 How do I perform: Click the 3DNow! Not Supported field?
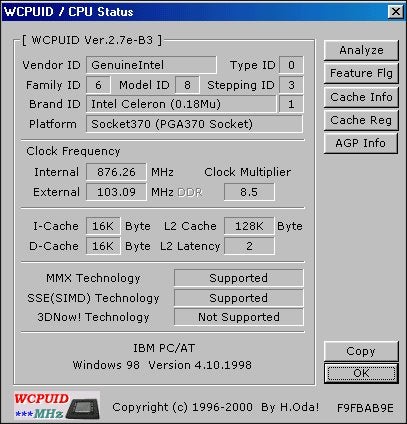[x=239, y=317]
